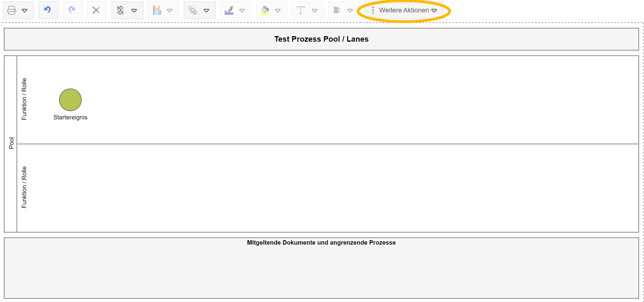Click the text format T icon
This screenshot has width=644, height=302.
tap(300, 10)
